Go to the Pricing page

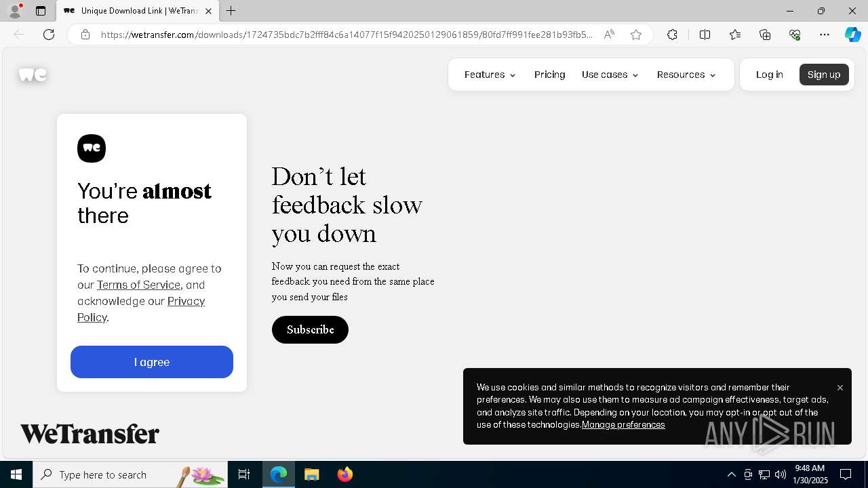[x=550, y=75]
